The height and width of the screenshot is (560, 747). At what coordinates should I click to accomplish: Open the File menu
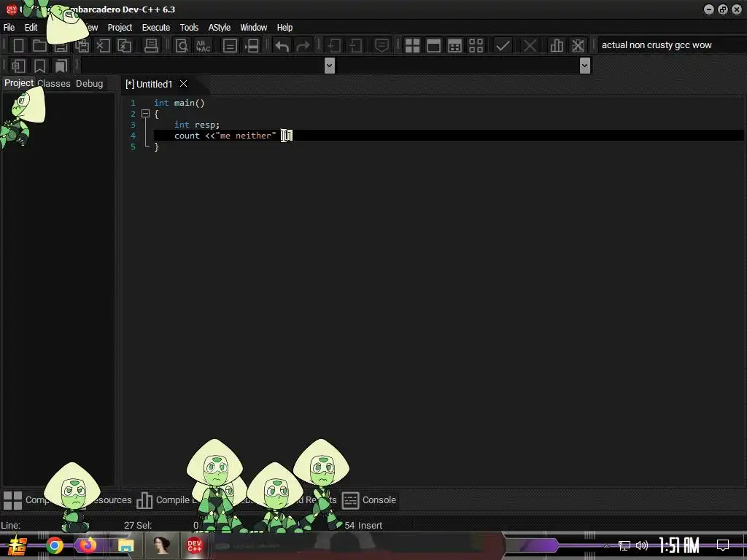[9, 28]
